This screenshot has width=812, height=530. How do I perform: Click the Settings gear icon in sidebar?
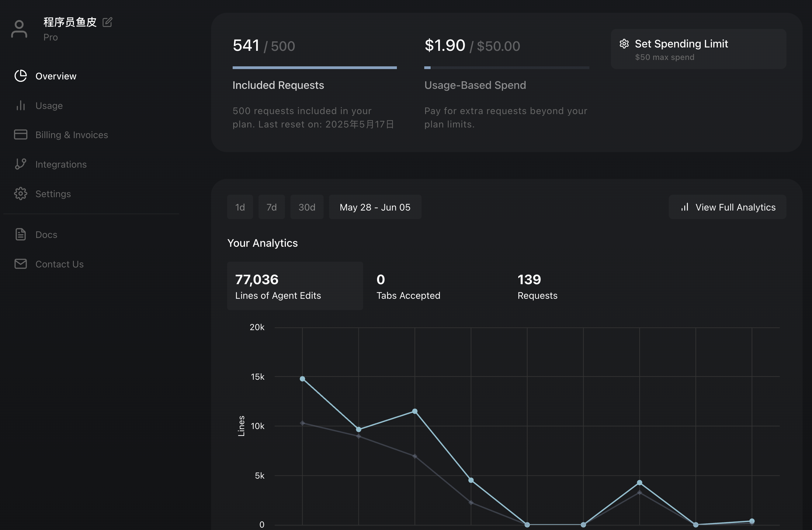20,194
